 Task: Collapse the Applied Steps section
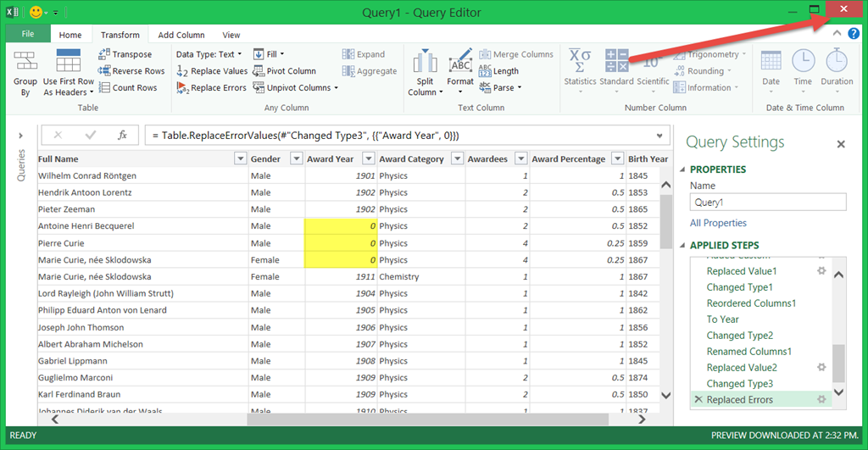click(x=681, y=246)
